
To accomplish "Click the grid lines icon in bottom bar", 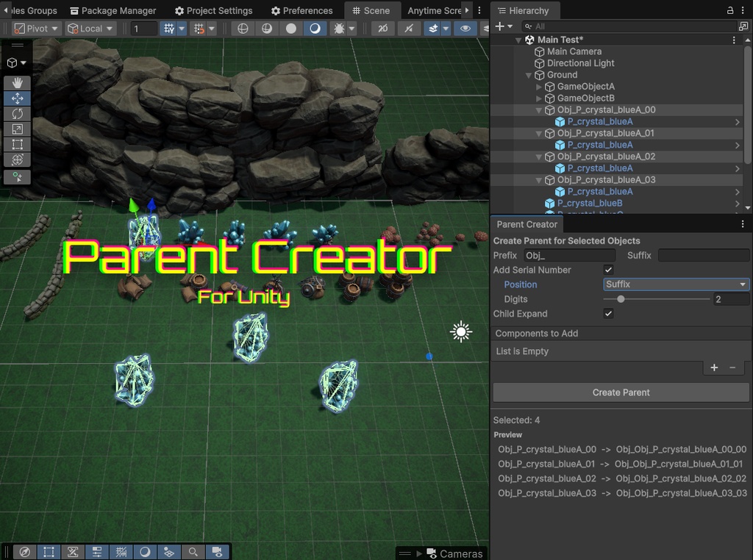I will [x=121, y=552].
